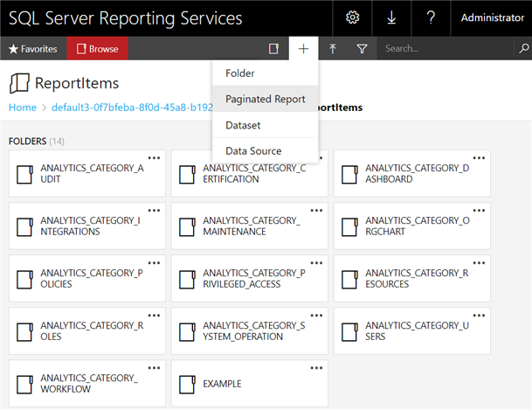Image resolution: width=532 pixels, height=410 pixels.
Task: Open ANALYTICS_CATEGORY_AUDIT folder icon
Action: click(x=24, y=174)
